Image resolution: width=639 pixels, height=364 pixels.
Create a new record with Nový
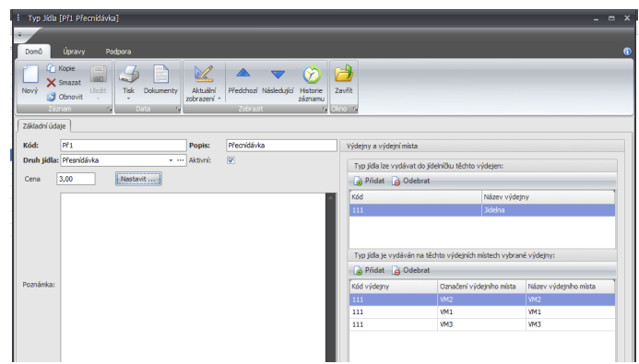30,80
